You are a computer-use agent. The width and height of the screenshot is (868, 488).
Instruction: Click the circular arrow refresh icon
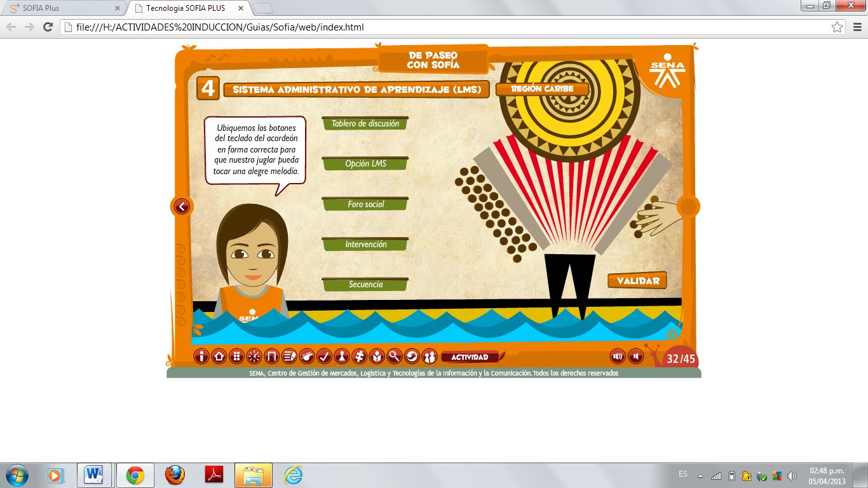click(x=412, y=356)
